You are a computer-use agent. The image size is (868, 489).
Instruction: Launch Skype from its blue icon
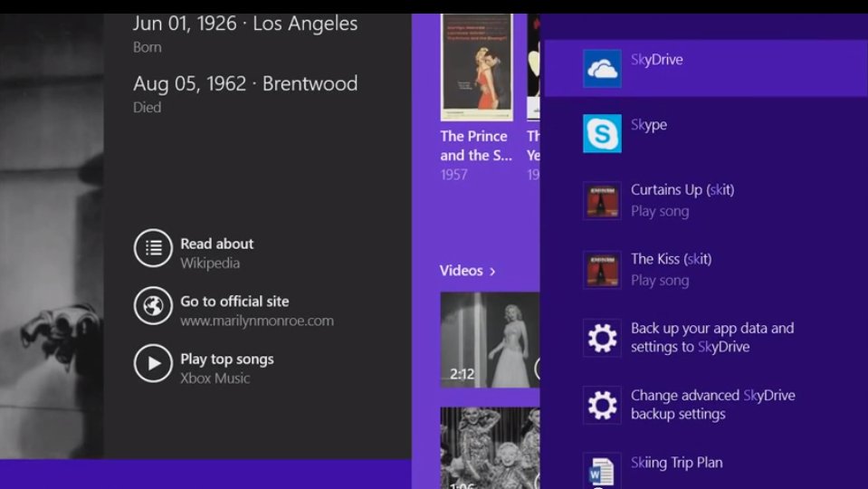click(x=602, y=134)
